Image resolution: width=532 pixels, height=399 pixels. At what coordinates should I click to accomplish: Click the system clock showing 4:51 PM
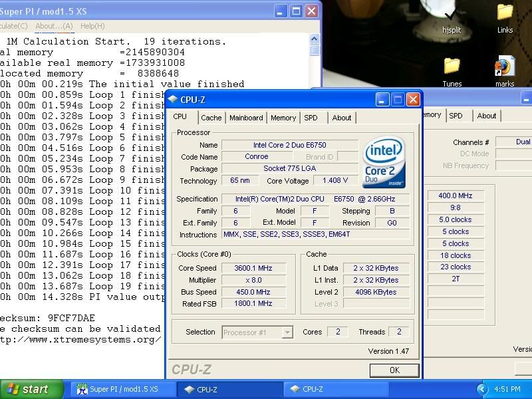507,389
